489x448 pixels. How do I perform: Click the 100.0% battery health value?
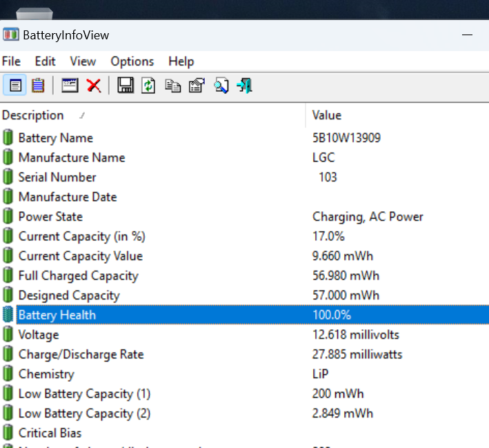tap(332, 315)
